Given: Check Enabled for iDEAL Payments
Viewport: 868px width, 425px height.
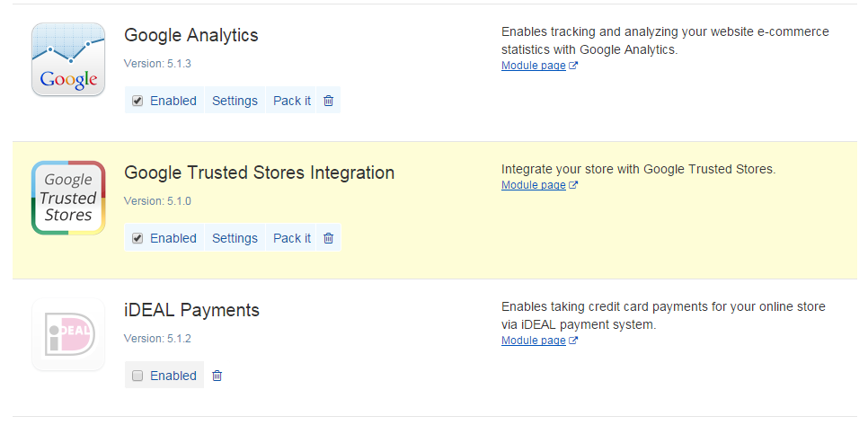Looking at the screenshot, I should (137, 376).
